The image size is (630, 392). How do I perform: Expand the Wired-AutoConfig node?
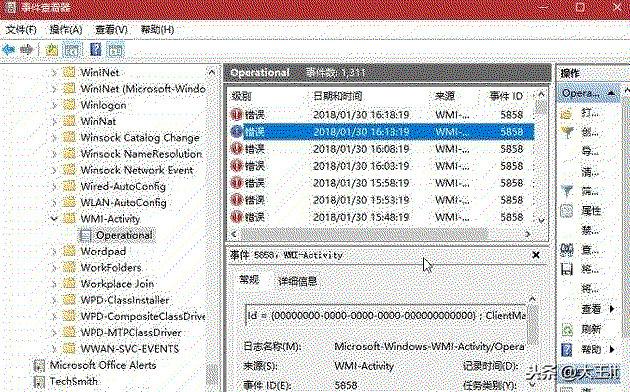pos(54,186)
